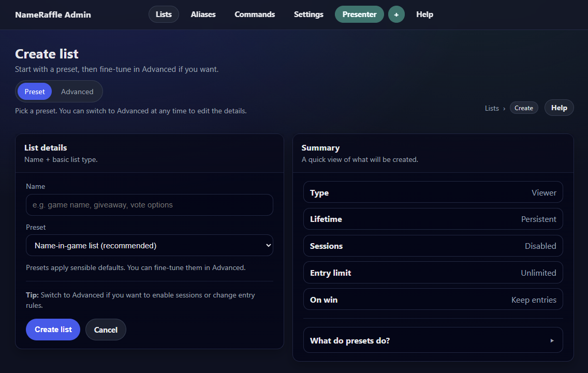
Task: Click the Create breadcrumb pill
Action: pos(524,108)
